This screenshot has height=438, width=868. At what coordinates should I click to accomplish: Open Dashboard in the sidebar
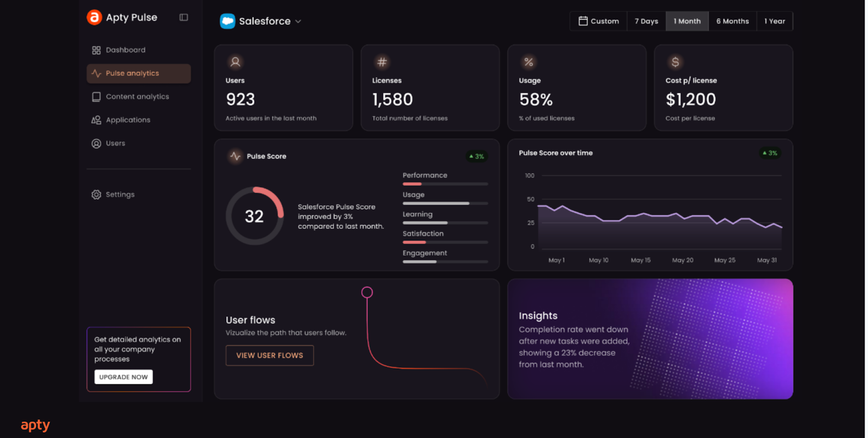[x=139, y=50]
